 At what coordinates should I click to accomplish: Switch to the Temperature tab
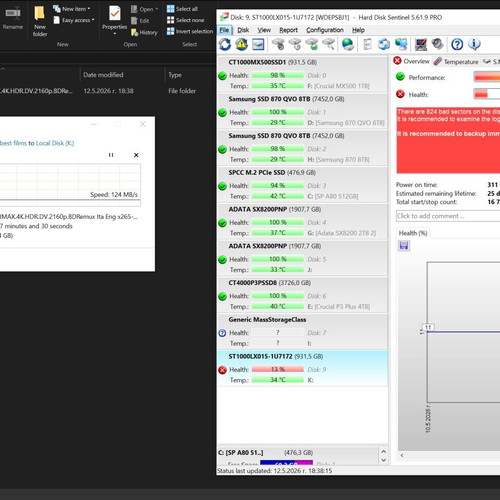(456, 62)
